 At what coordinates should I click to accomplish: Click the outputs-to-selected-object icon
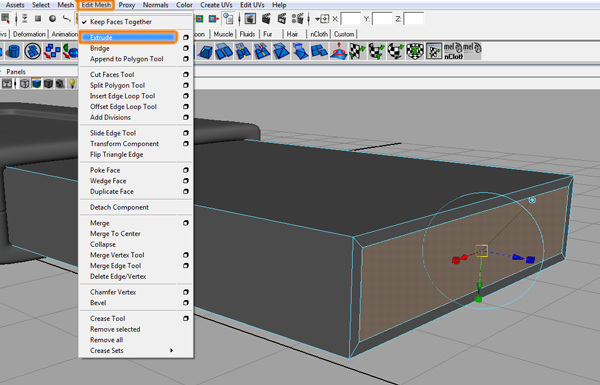tap(214, 18)
